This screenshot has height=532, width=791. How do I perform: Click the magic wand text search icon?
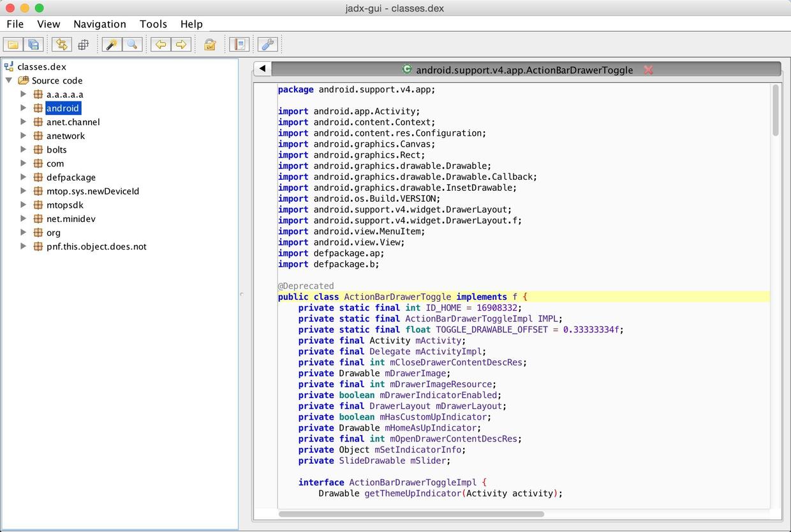coord(112,45)
